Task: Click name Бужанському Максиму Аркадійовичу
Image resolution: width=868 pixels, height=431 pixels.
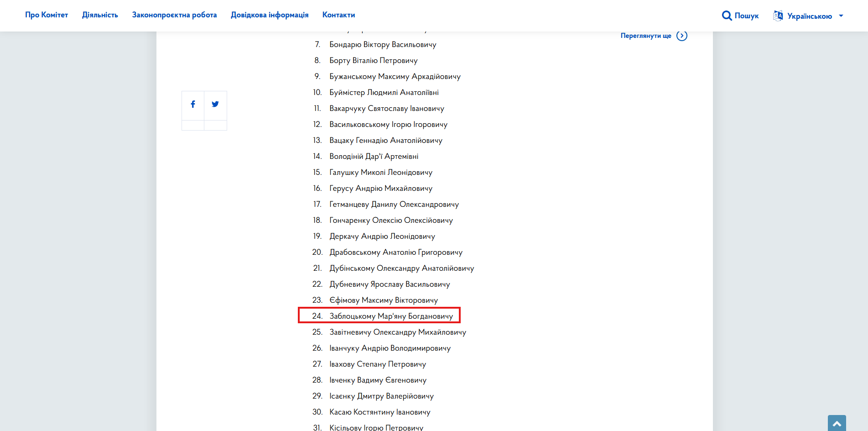Action: coord(395,77)
